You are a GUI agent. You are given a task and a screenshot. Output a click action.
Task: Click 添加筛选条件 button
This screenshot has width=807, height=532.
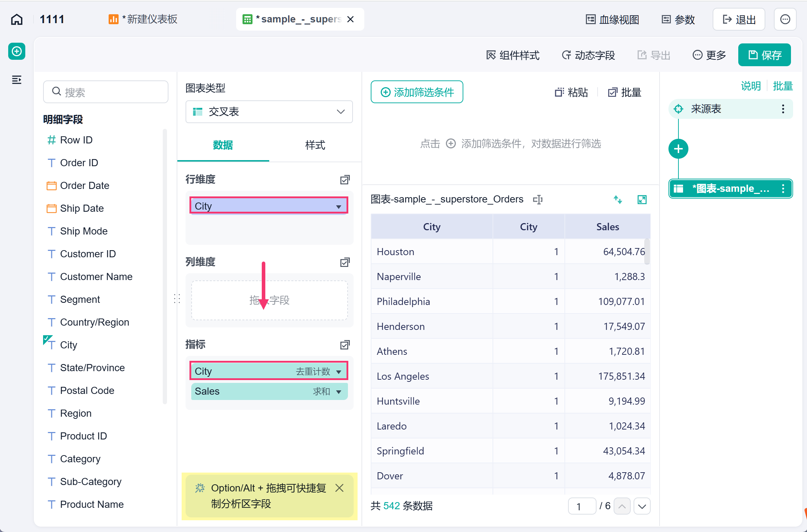[x=417, y=92]
